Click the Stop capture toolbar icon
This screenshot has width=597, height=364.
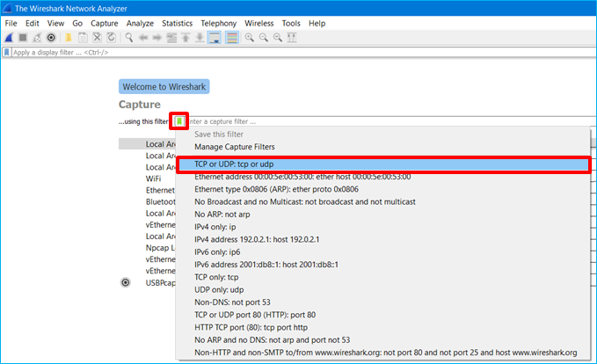click(23, 38)
